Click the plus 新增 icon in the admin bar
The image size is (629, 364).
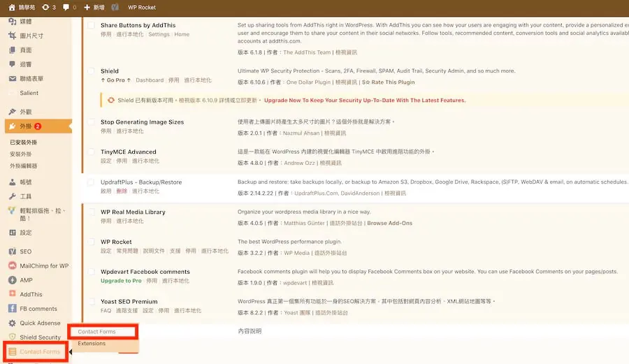point(87,7)
